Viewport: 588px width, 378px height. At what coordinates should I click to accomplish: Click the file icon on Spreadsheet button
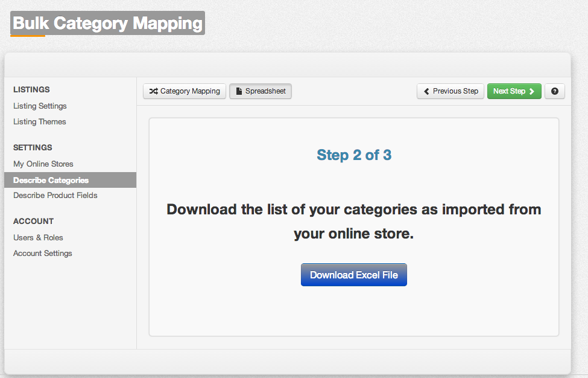[239, 91]
